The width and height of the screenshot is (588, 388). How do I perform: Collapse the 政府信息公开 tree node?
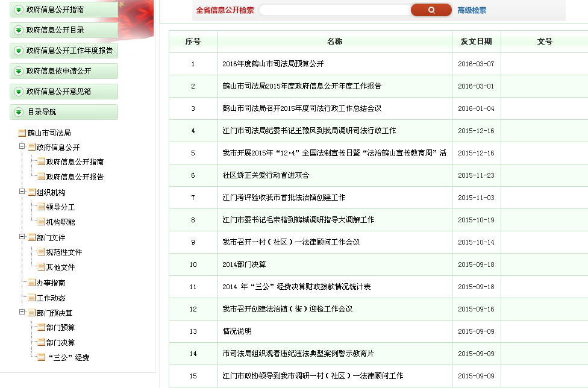(22, 147)
